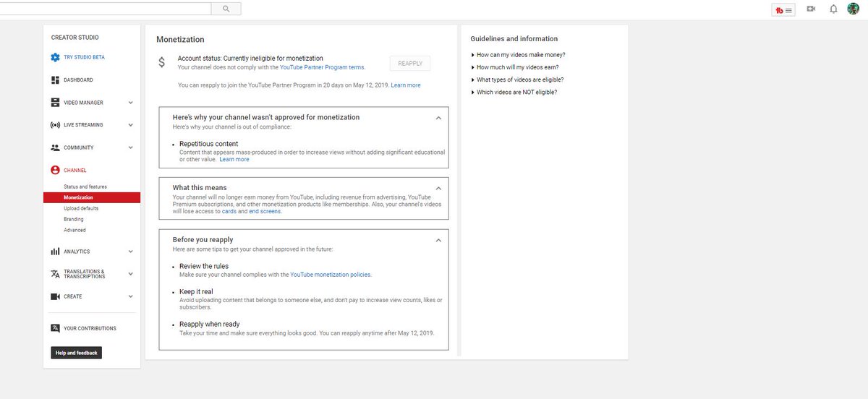This screenshot has width=868, height=399.
Task: Click the 'Account status' text line
Action: click(250, 58)
